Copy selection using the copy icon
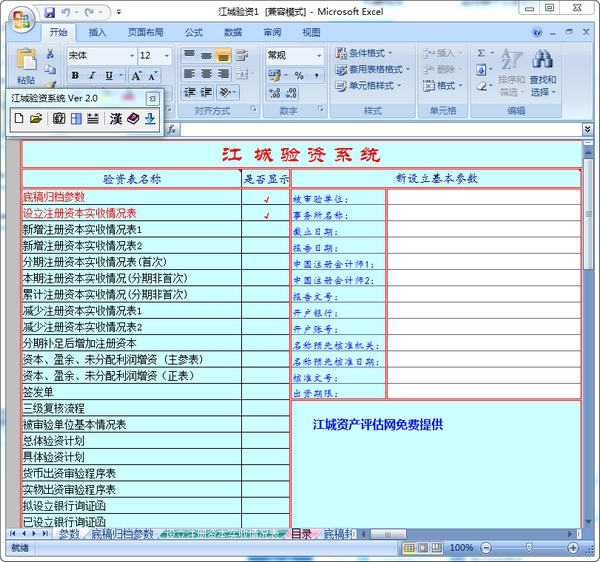600x562 pixels. point(50,69)
